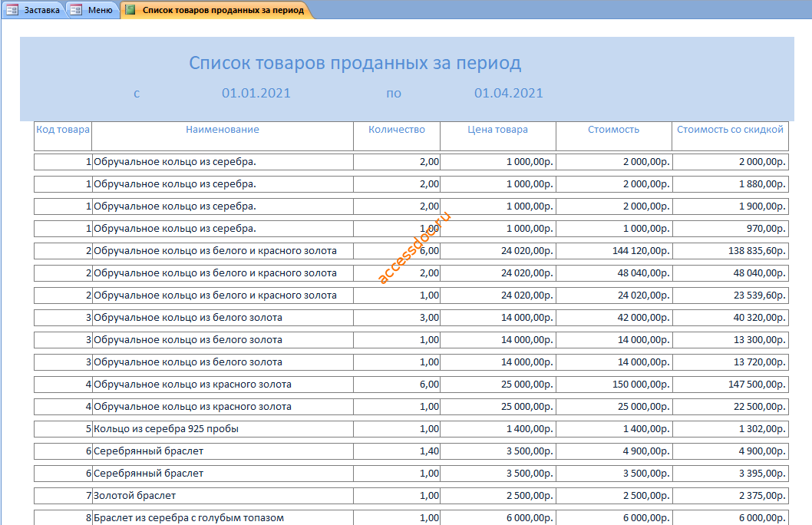
Task: Click the start date 01.01.2021
Action: click(256, 93)
